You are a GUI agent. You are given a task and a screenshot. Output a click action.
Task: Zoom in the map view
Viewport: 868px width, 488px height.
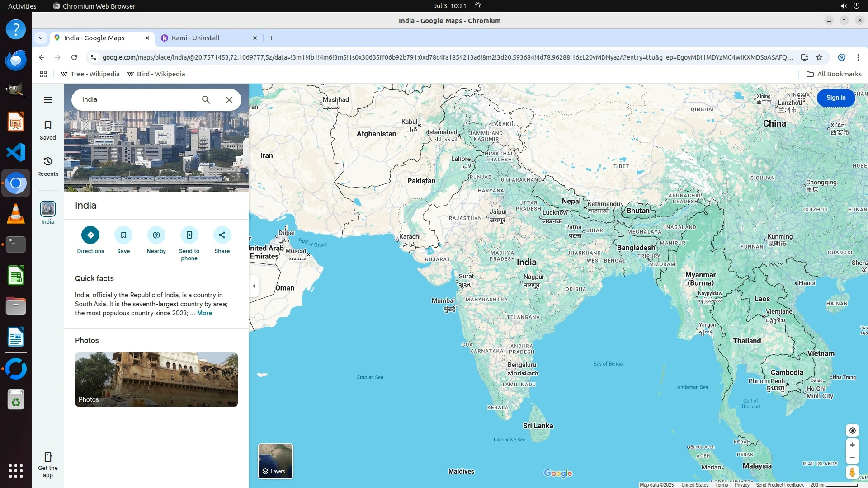(x=852, y=445)
